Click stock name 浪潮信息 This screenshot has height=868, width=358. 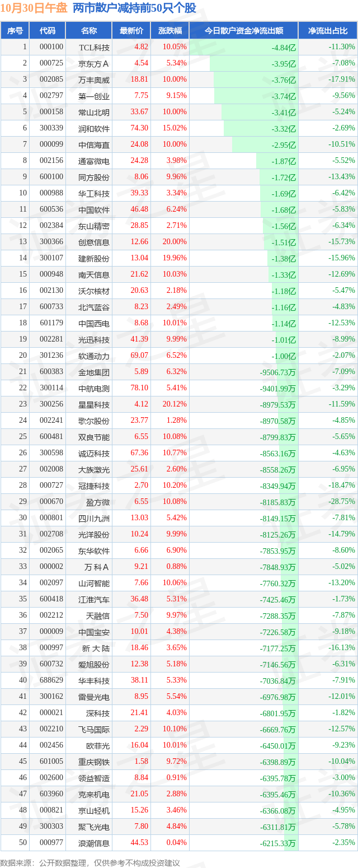(94, 843)
